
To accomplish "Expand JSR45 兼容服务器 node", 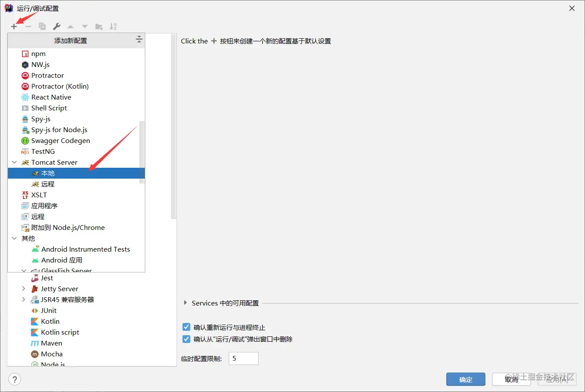I will [23, 299].
